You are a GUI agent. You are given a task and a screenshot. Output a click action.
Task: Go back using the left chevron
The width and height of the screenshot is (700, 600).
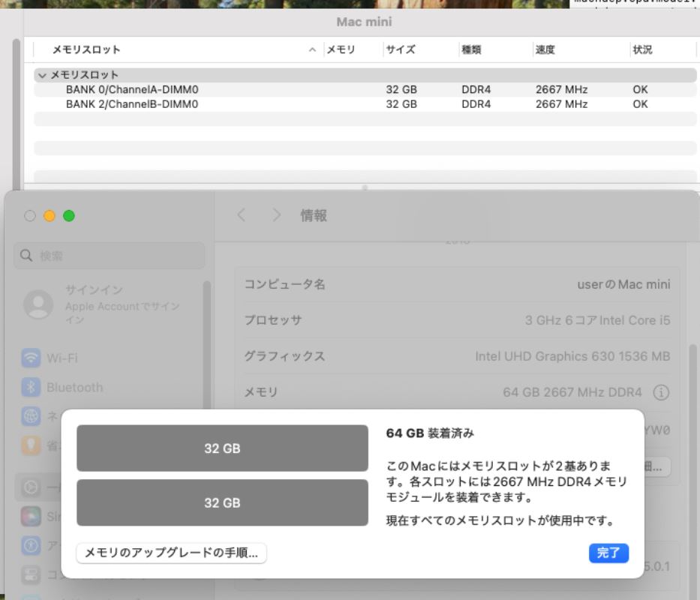click(241, 215)
